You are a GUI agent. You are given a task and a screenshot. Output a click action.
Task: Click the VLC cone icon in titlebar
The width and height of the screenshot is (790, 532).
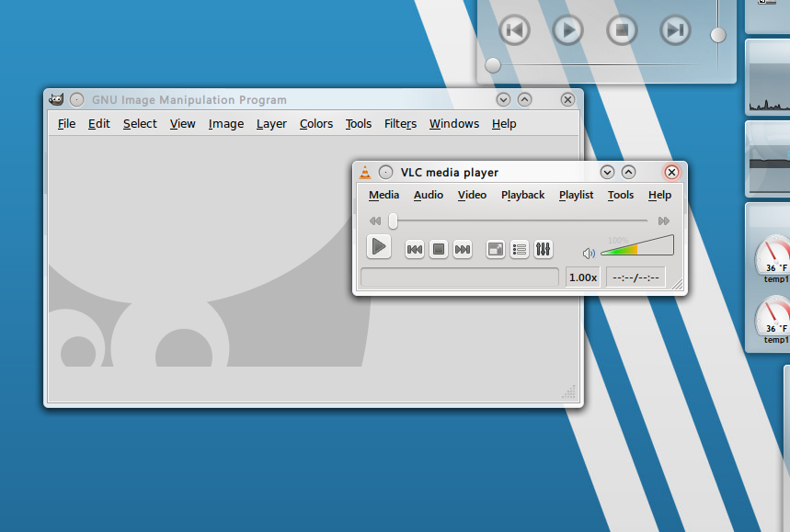[x=365, y=173]
